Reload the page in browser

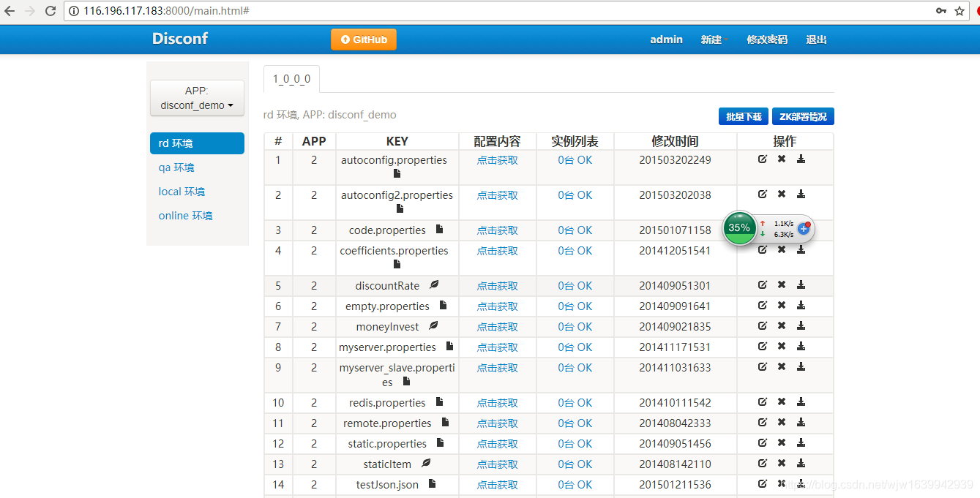[x=51, y=11]
